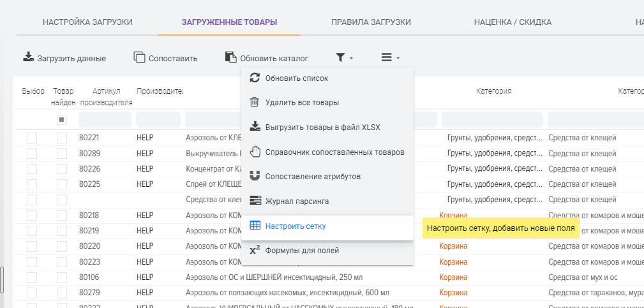Click the copy icon beside Сопоставить
The image size is (644, 308).
click(x=140, y=57)
